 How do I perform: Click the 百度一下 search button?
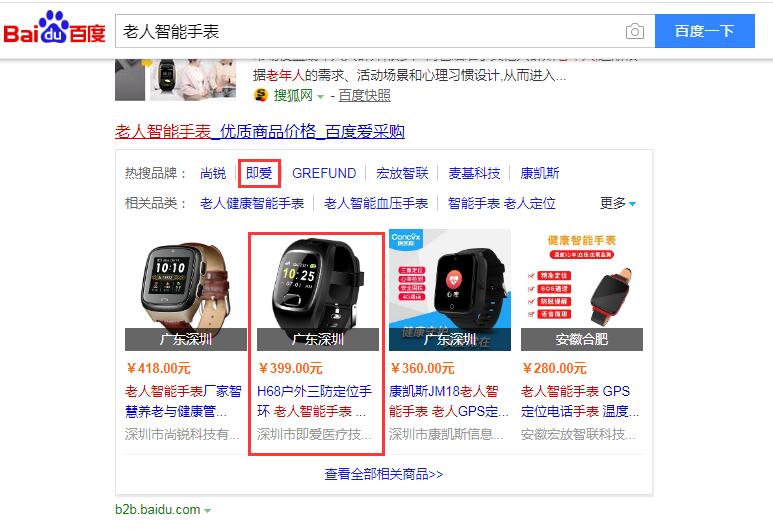point(704,31)
